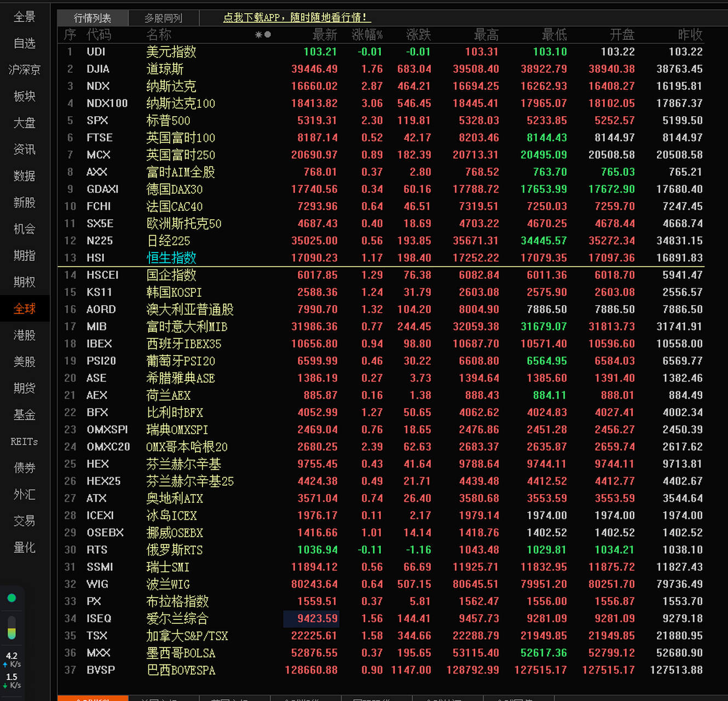This screenshot has height=701, width=728.
Task: Click the highlighted 9423.59 price cell
Action: click(311, 618)
